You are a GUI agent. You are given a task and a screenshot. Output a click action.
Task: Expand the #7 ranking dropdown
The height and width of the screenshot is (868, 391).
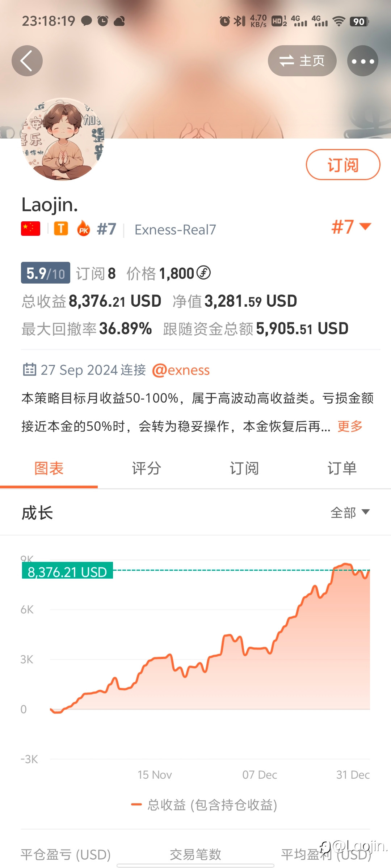tap(351, 227)
